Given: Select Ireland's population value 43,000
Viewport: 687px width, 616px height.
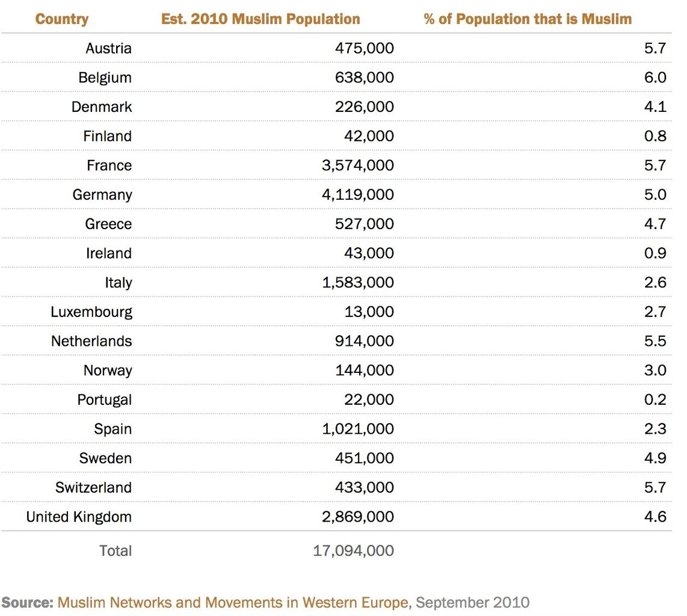Looking at the screenshot, I should pos(368,253).
